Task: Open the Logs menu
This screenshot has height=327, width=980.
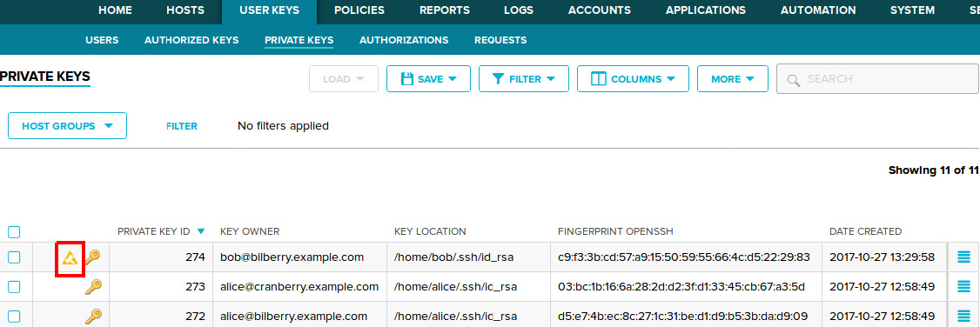Action: pos(519,10)
